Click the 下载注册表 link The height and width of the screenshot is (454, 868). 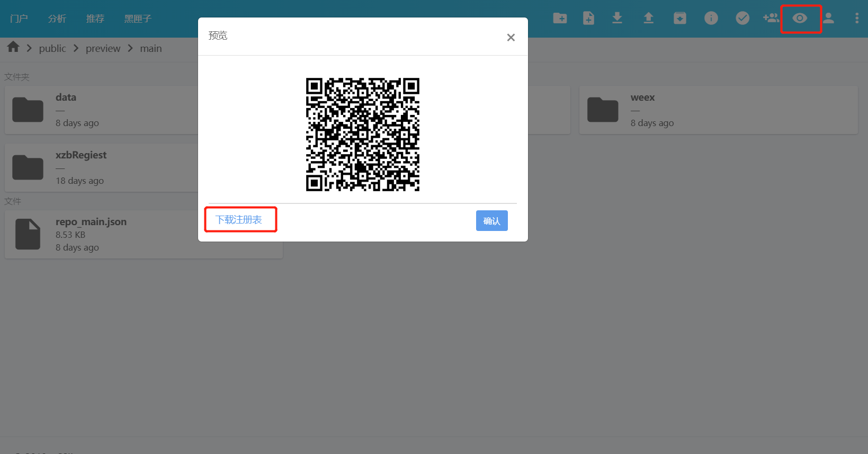click(239, 220)
